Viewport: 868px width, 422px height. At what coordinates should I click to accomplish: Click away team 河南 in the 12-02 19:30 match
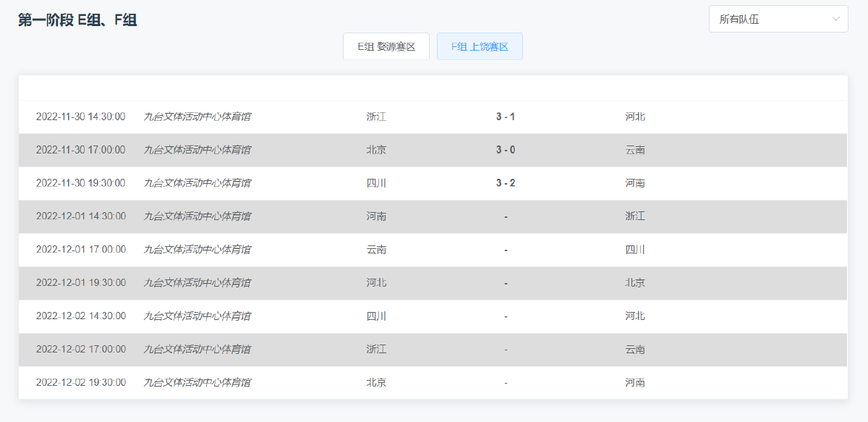coord(635,383)
